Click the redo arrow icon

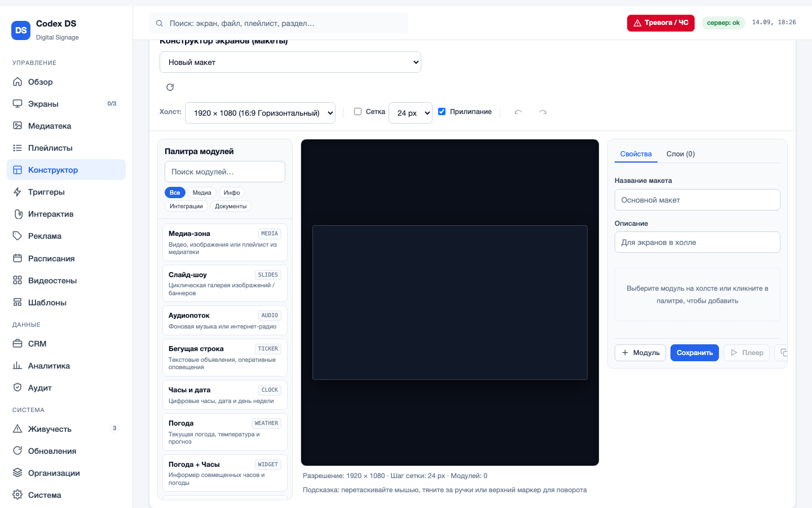(x=542, y=112)
